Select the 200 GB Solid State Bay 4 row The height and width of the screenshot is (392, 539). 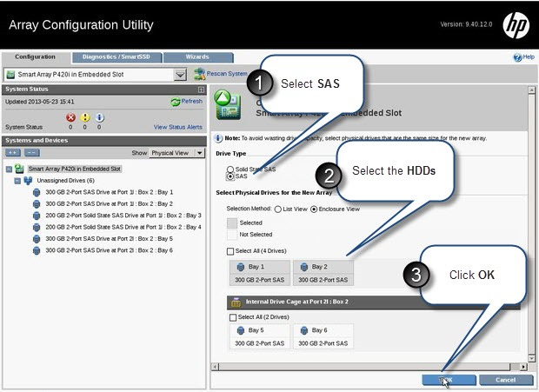pos(123,228)
